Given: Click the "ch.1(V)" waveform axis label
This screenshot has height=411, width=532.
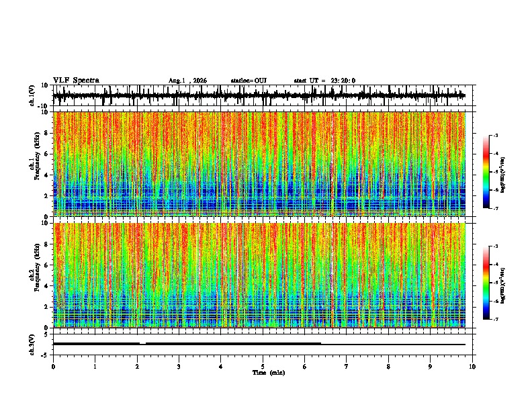Looking at the screenshot, I should (32, 95).
